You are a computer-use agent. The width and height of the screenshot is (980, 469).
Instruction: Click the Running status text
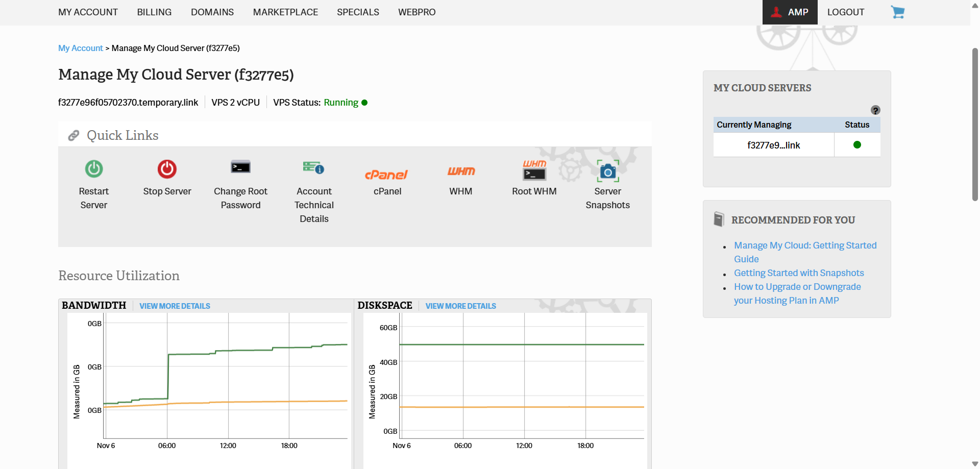click(341, 103)
